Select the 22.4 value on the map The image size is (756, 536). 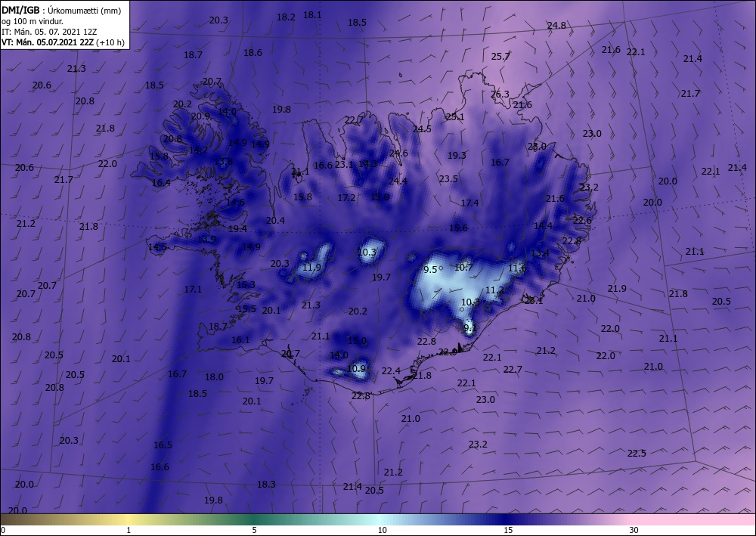391,370
